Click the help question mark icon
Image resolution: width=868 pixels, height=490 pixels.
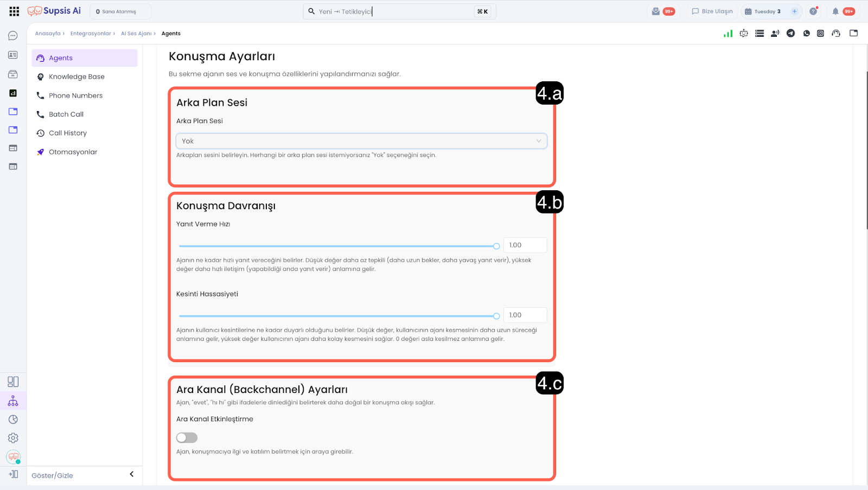[813, 11]
